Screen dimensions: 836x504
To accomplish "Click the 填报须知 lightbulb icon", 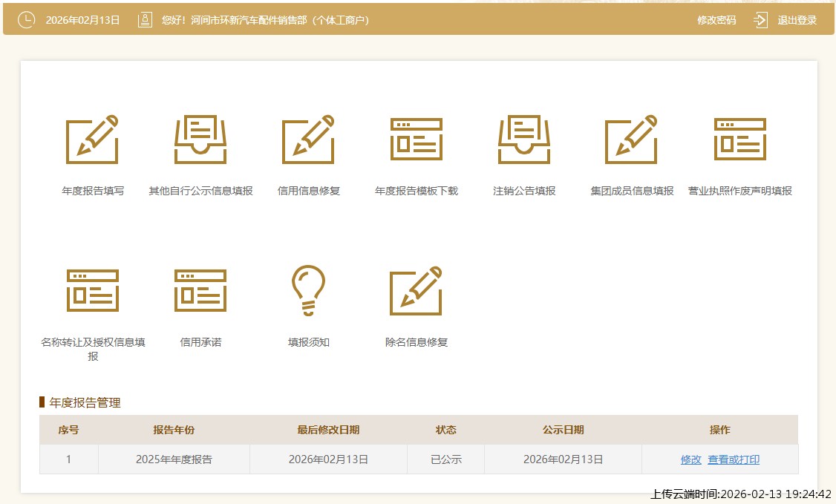I will coord(308,291).
